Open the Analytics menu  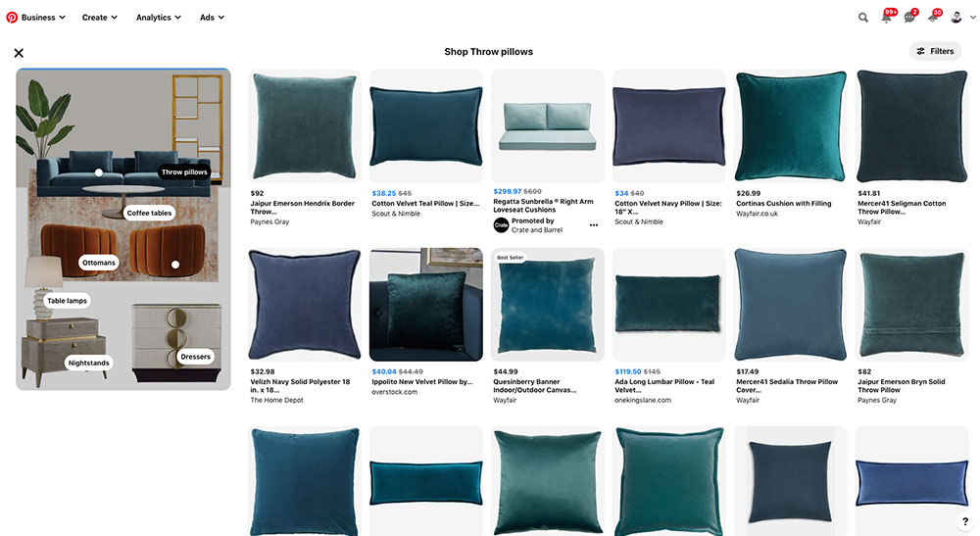point(159,18)
